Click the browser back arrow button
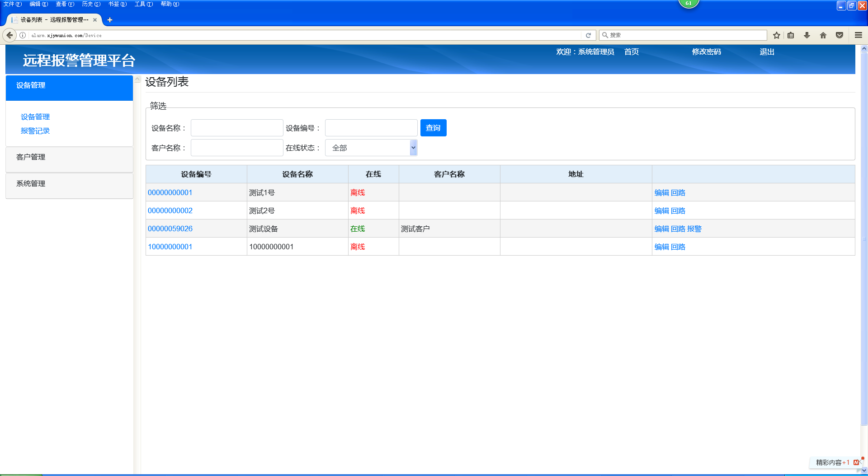The image size is (868, 476). click(x=9, y=35)
